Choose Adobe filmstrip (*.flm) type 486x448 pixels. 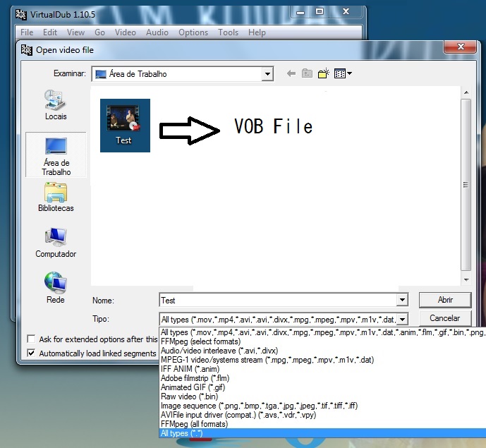tap(322, 378)
